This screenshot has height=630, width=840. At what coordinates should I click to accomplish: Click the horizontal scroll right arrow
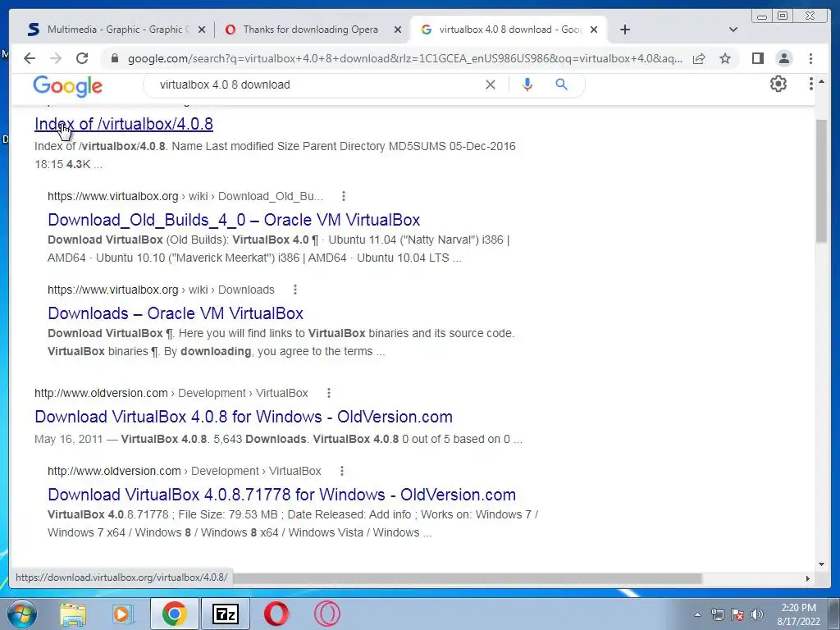pos(808,578)
